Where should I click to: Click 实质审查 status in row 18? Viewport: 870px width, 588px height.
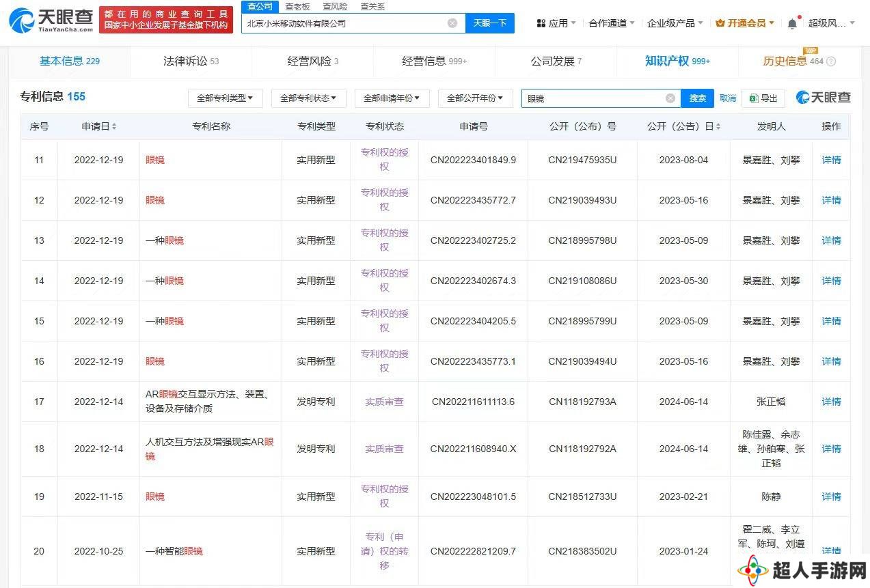point(384,449)
